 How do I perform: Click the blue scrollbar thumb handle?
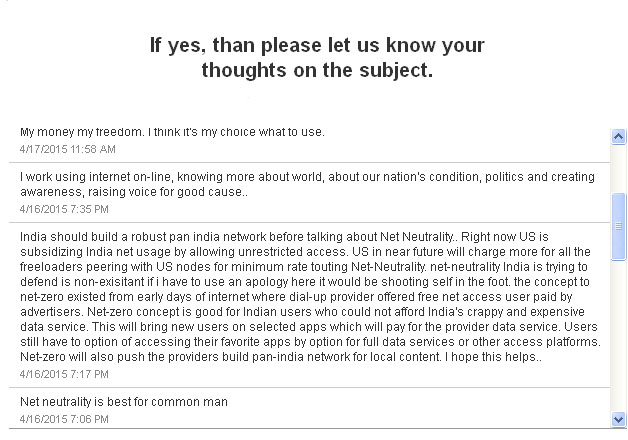tap(618, 226)
